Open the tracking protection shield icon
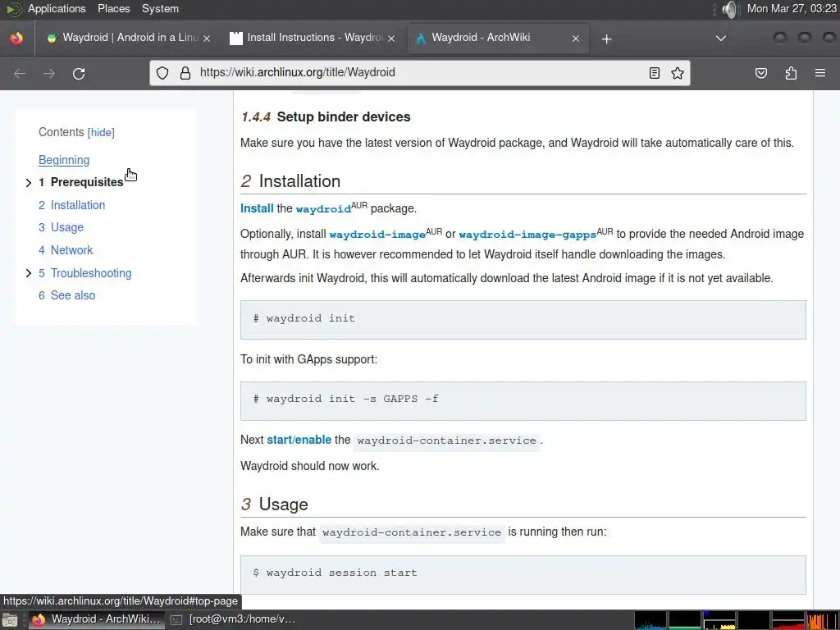This screenshot has height=630, width=840. (x=162, y=73)
